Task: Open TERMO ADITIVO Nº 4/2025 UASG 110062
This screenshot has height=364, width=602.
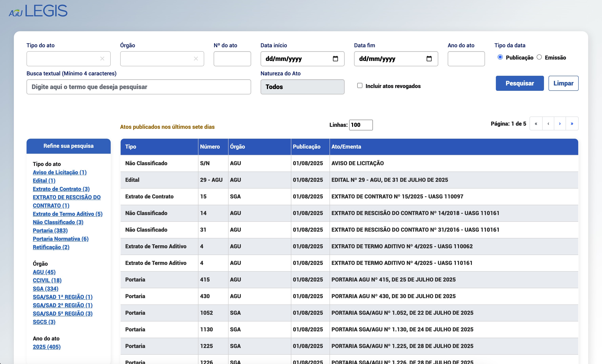Action: tap(349, 246)
